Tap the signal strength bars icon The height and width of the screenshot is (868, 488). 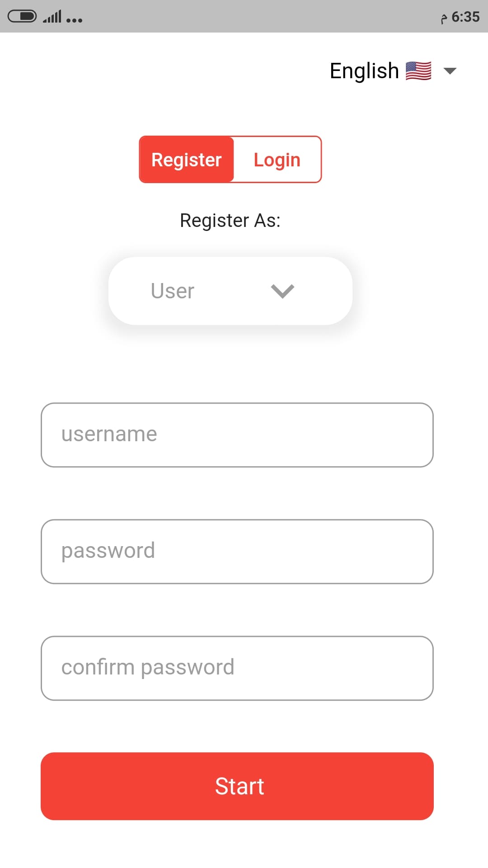(52, 17)
